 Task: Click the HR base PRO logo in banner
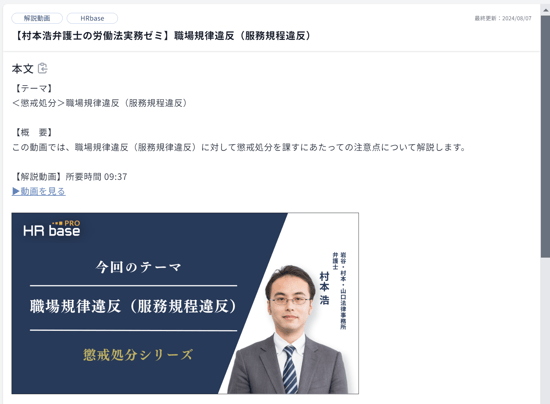pos(52,229)
